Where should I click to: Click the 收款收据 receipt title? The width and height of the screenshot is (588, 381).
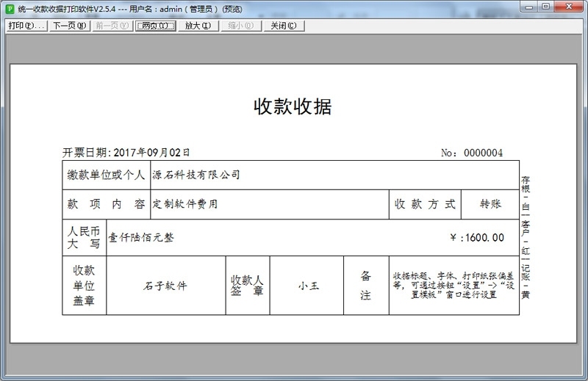pos(293,107)
